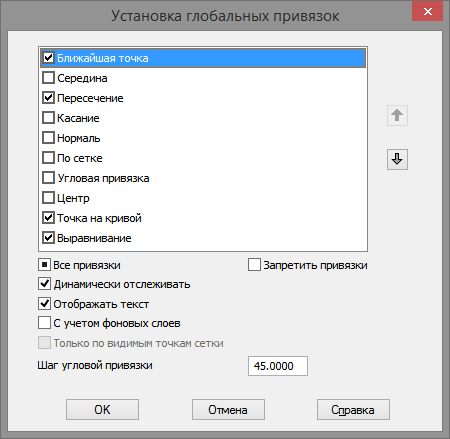Confirm settings with the OK button

[x=102, y=410]
